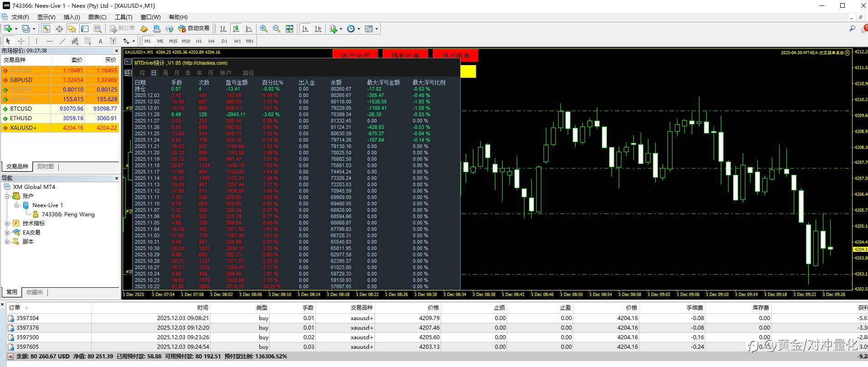Click the chart auto-scroll icon
868x367 pixels.
click(x=305, y=29)
